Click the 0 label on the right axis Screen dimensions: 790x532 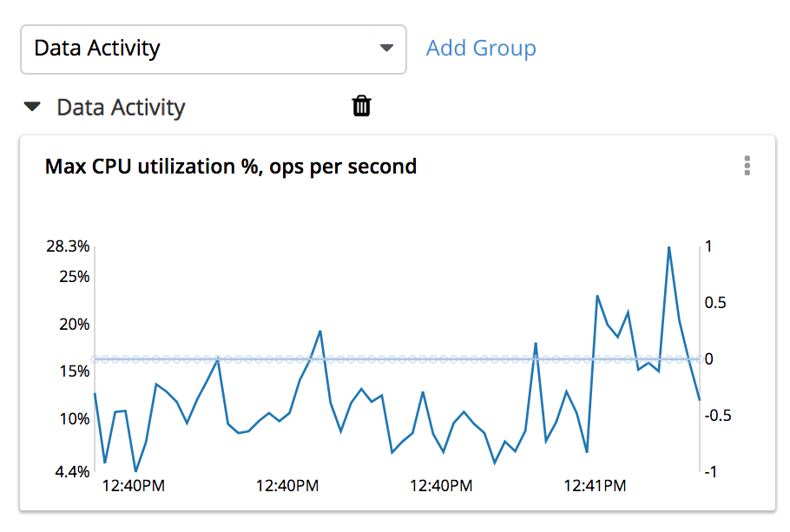[708, 358]
